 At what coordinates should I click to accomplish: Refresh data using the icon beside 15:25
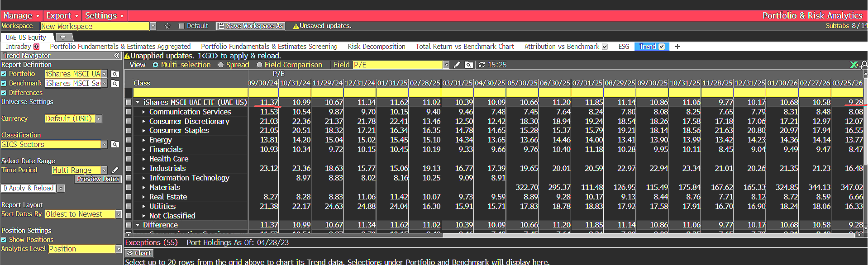pyautogui.click(x=482, y=65)
